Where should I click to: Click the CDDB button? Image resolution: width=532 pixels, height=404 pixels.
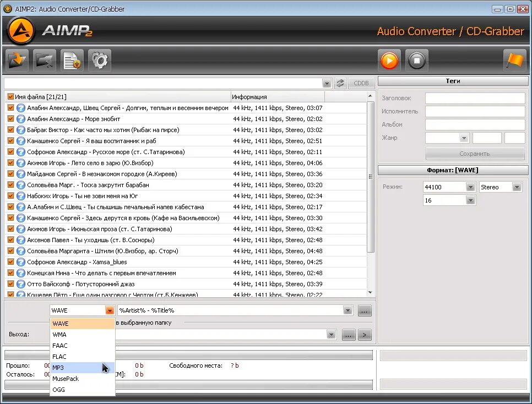[361, 83]
